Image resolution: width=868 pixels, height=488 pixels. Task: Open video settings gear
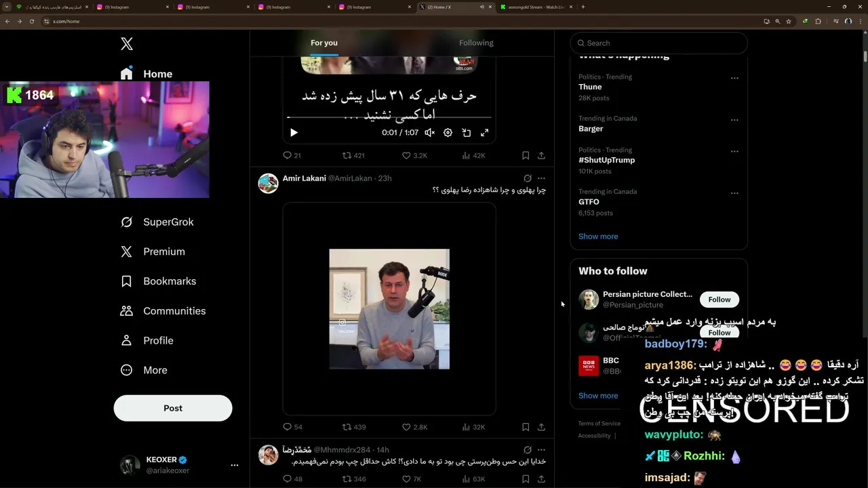click(x=448, y=133)
